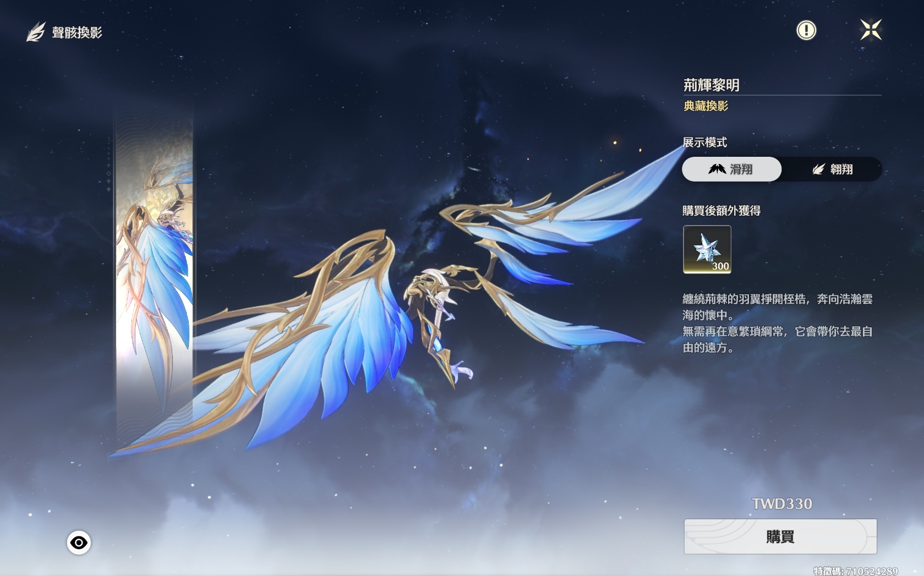Click the 特徵碼 710524289 text
924x576 pixels.
[x=856, y=571]
